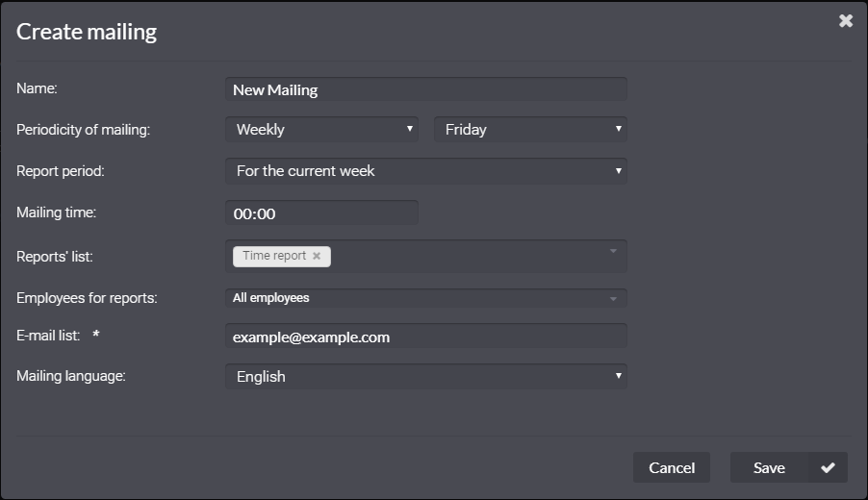Click the Time report tag
This screenshot has width=868, height=500.
coord(274,256)
